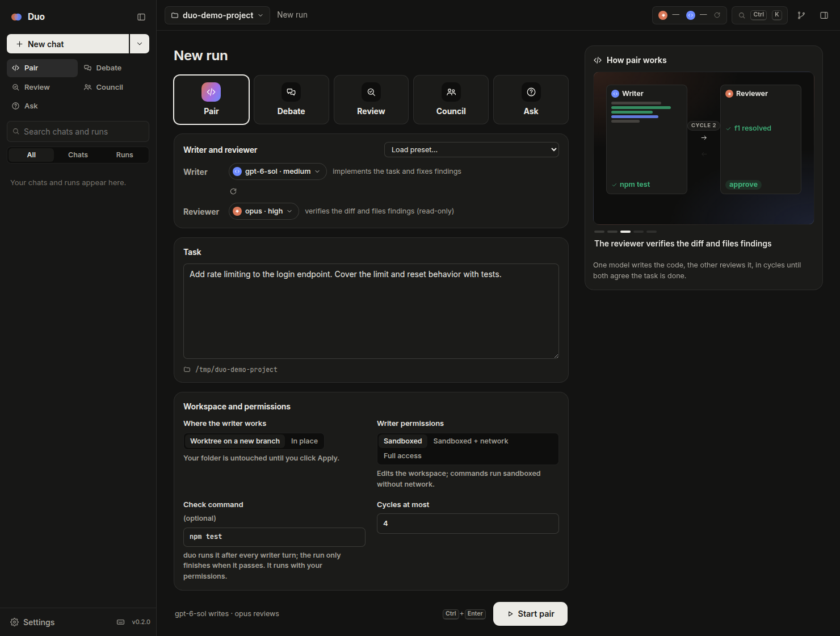Select the Review mode card

click(x=371, y=99)
